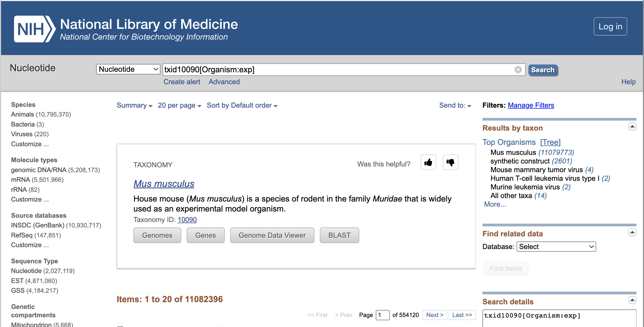This screenshot has height=327, width=644.
Task: Open the Sort by Default order menu
Action: pos(242,105)
